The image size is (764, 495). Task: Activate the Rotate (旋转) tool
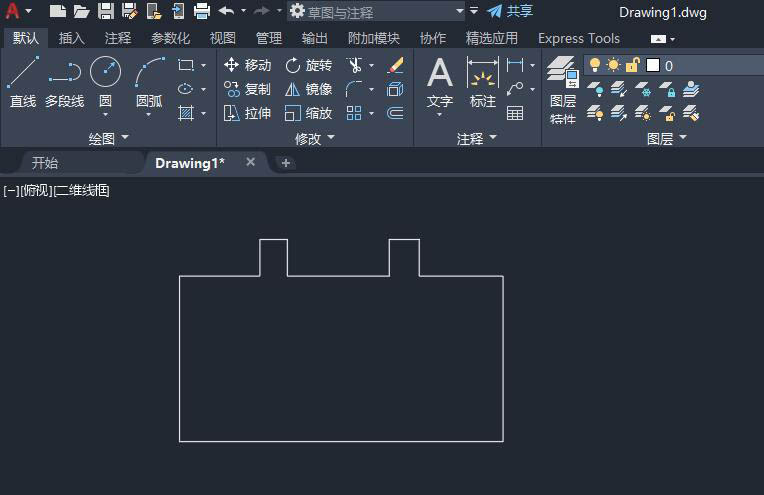point(308,65)
